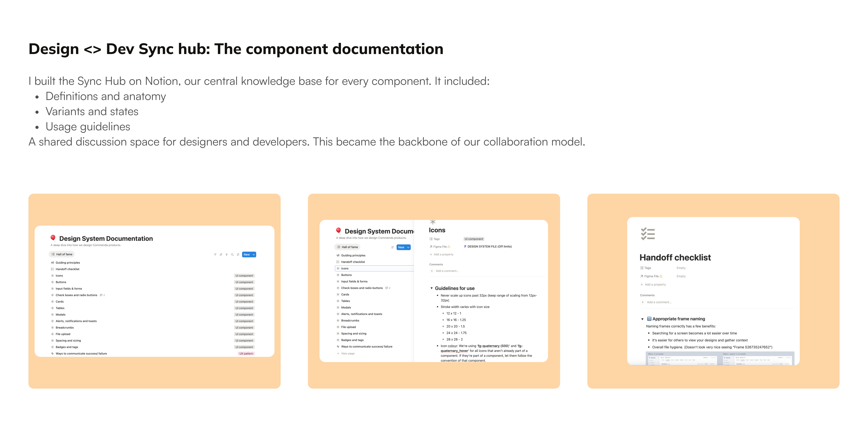
Task: Click the red balloon icon in middle screenshot
Action: click(339, 231)
